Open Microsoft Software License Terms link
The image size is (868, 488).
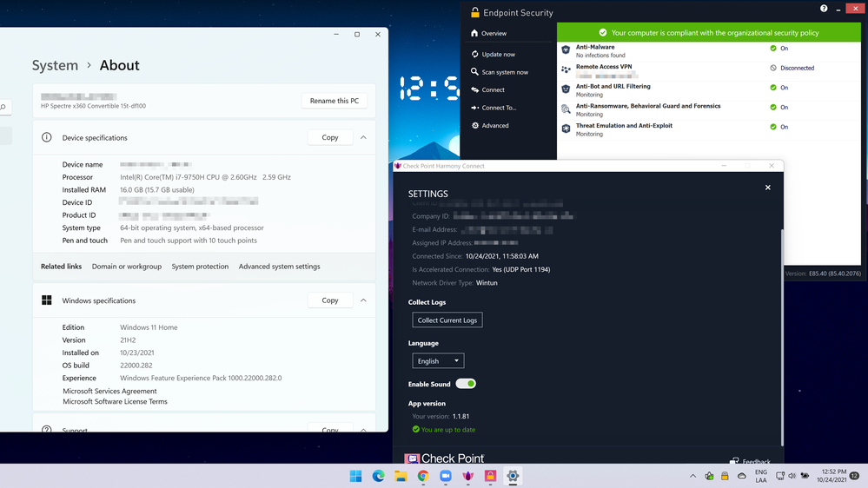(115, 401)
